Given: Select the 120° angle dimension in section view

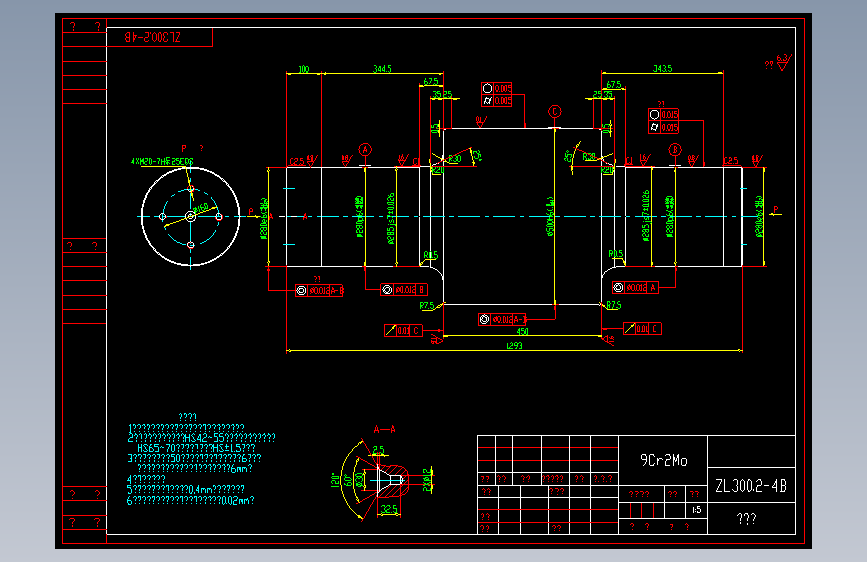Looking at the screenshot, I should (x=335, y=480).
